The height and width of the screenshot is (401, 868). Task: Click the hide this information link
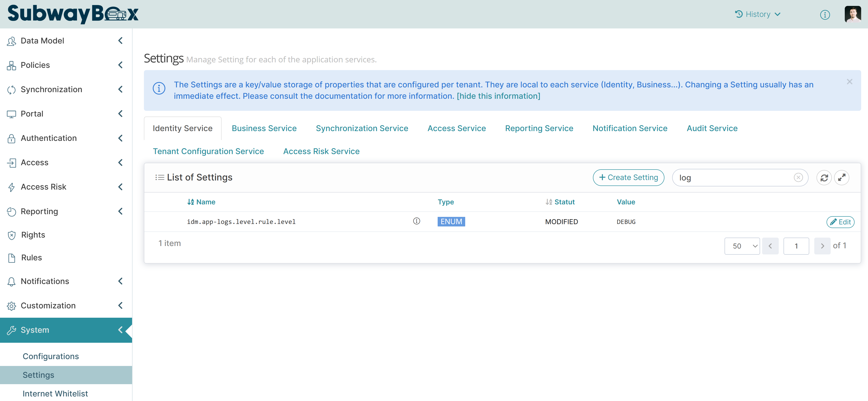pos(498,96)
